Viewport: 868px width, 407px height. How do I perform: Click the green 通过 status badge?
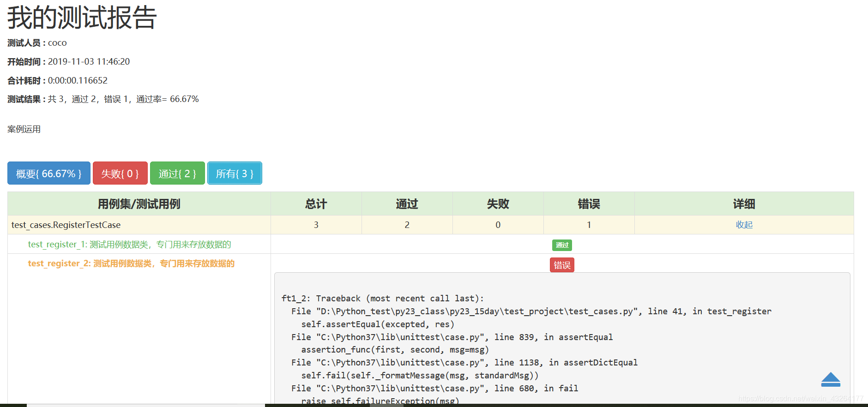point(562,245)
